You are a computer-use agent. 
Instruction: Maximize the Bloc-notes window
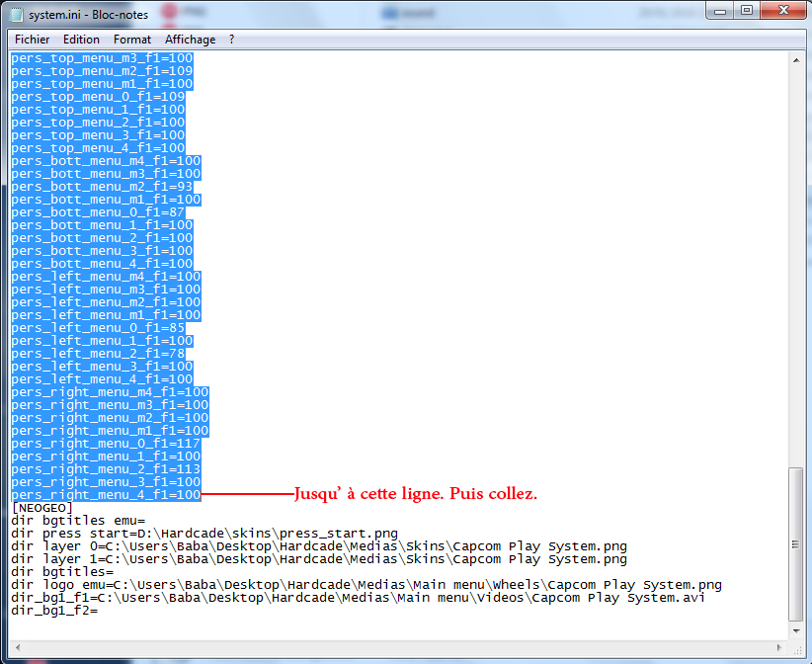point(747,10)
